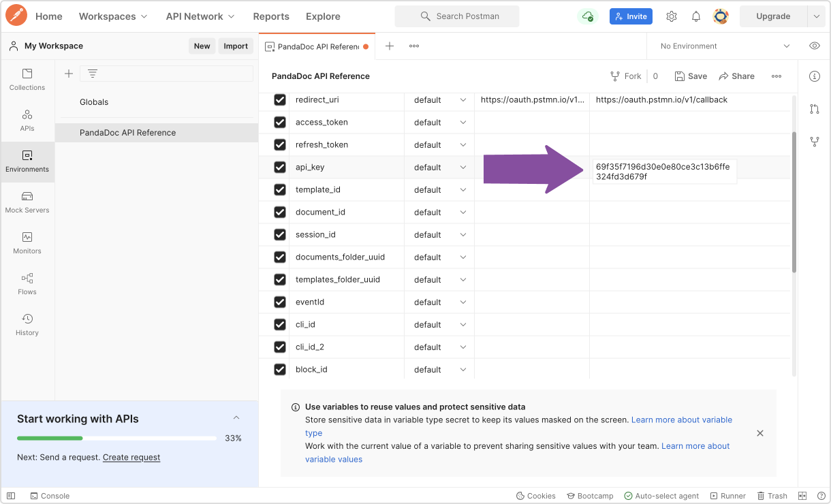Open Monitors in the sidebar
The height and width of the screenshot is (504, 831).
[x=27, y=243]
